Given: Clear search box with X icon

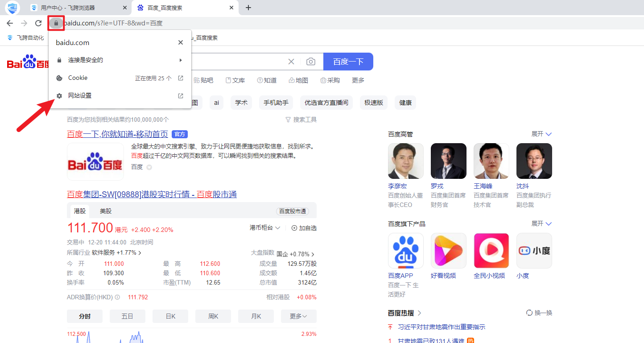Looking at the screenshot, I should click(x=291, y=62).
